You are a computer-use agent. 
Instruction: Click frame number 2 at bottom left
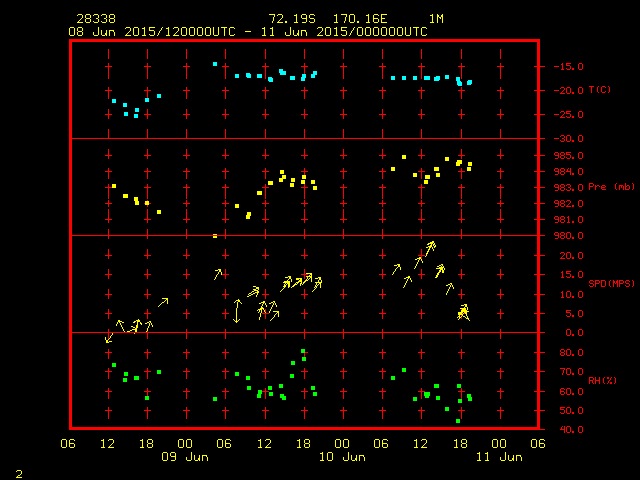click(18, 471)
